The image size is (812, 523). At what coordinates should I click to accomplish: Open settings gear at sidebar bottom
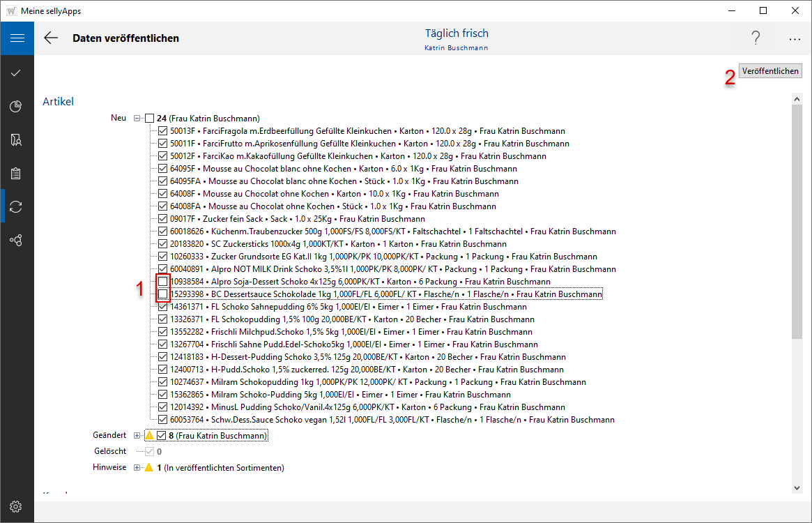(17, 506)
